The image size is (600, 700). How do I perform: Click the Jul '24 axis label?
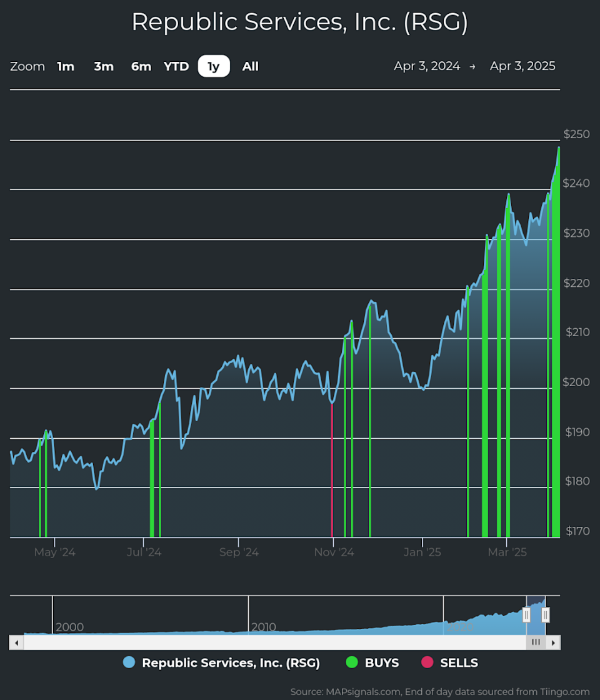(144, 552)
